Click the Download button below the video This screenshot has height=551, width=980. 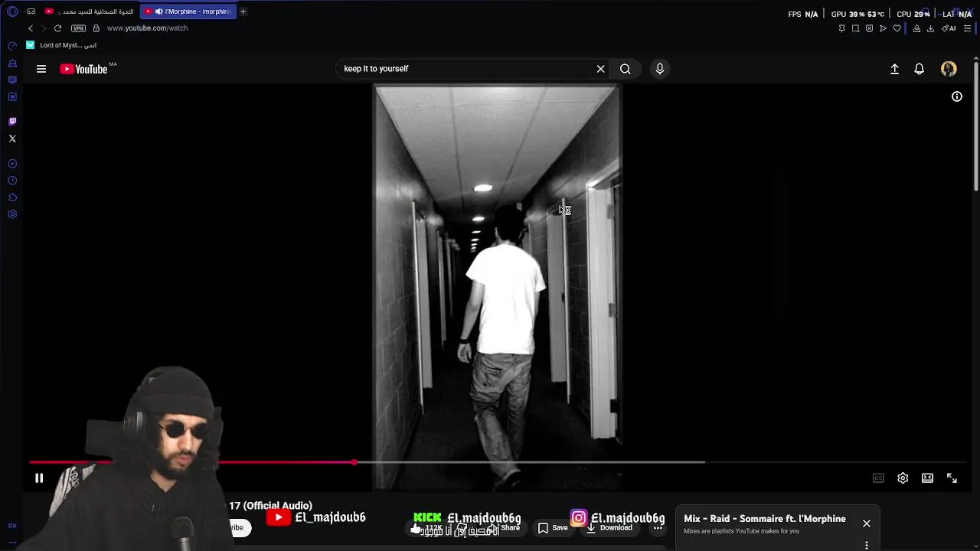(x=609, y=528)
